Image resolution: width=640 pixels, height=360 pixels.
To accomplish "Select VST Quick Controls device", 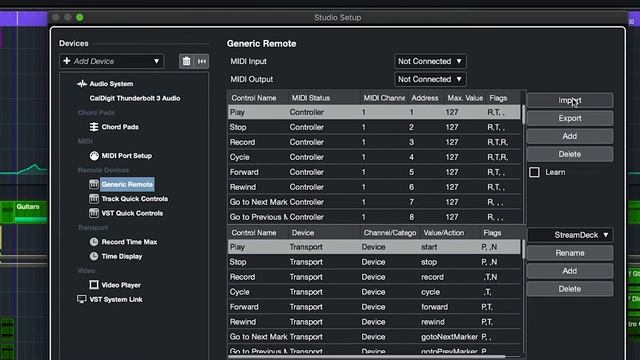I will coord(132,213).
